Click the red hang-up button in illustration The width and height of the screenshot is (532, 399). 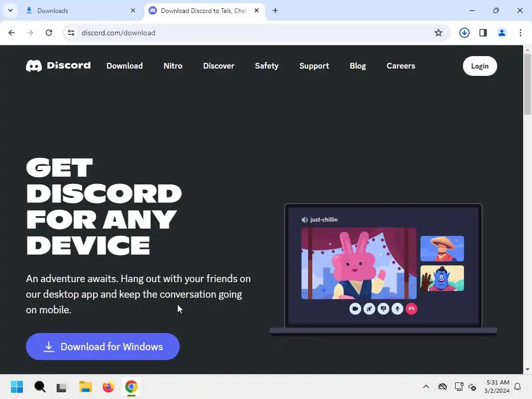(x=411, y=309)
